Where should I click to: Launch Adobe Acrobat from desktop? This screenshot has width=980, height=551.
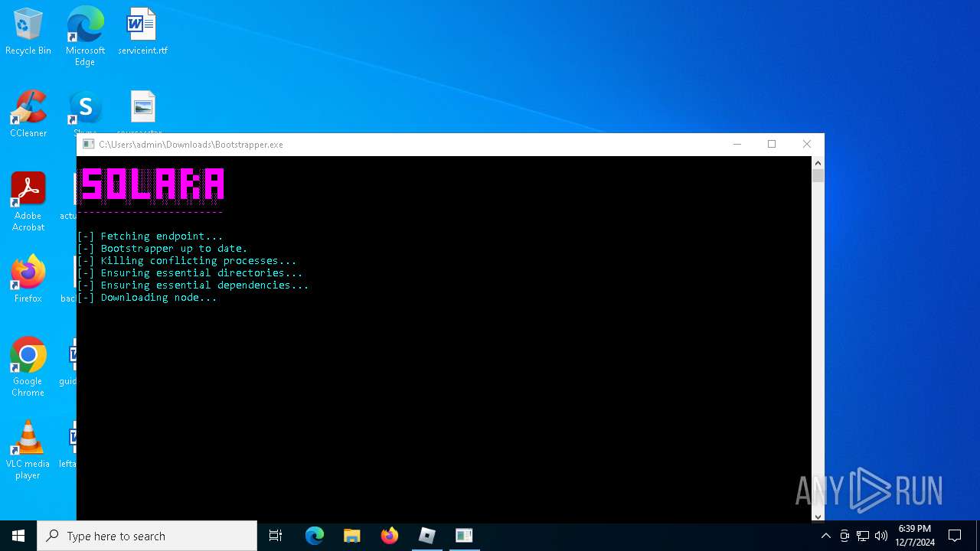[x=28, y=202]
